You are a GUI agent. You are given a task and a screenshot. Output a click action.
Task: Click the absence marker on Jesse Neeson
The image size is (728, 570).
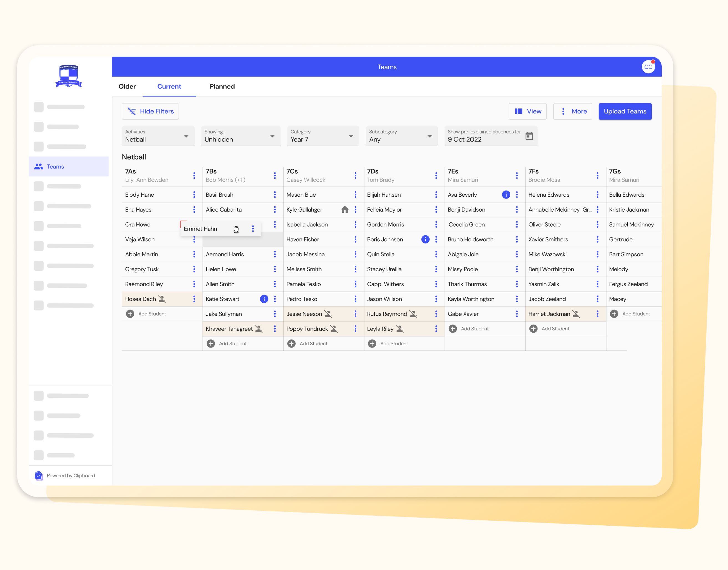[x=328, y=314]
